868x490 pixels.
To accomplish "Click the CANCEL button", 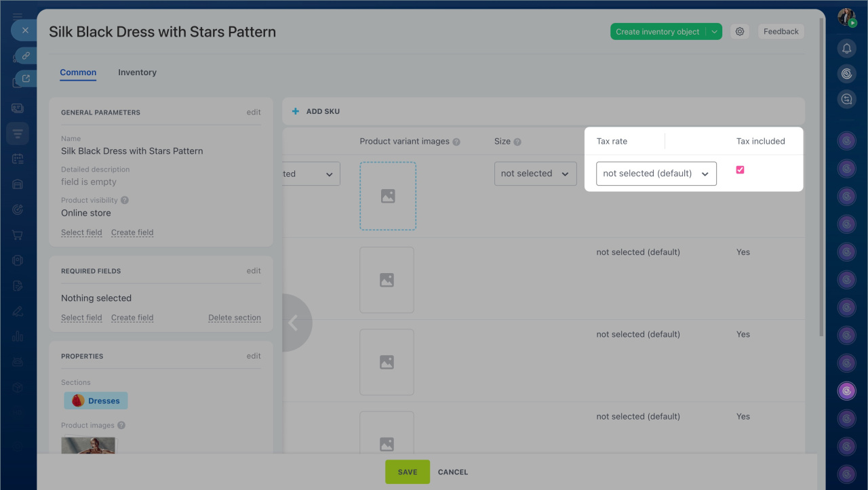I will [453, 472].
